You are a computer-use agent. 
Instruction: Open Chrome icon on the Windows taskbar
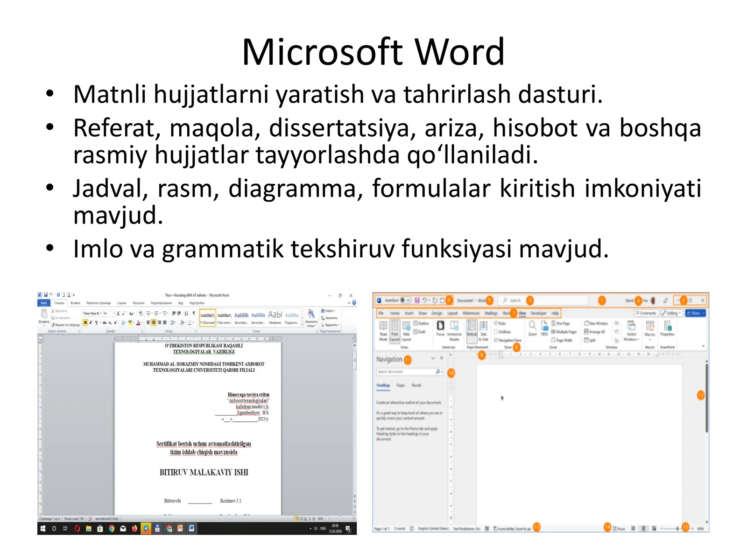[112, 529]
